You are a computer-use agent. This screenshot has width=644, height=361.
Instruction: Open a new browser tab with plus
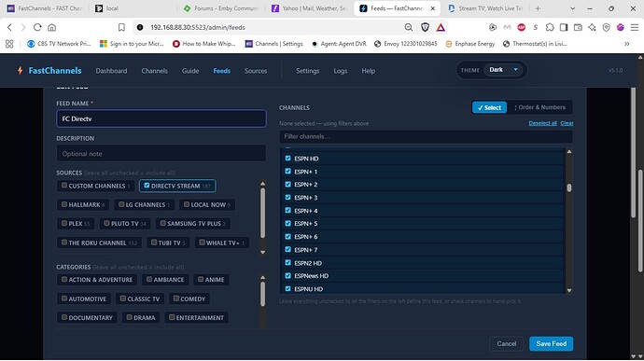538,8
